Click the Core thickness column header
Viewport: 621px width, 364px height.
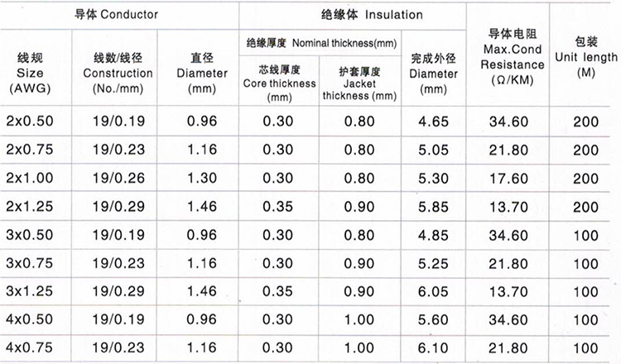(280, 84)
